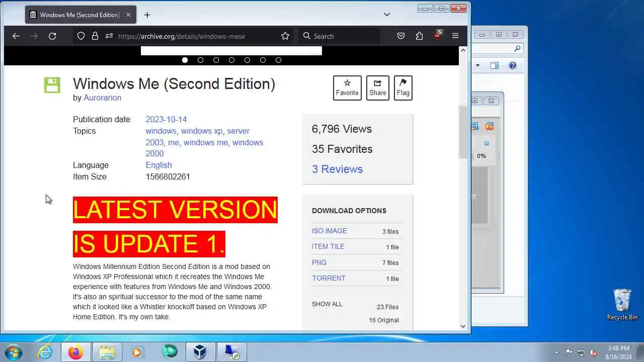Reload the archive.org page
Viewport: 644px width, 362px height.
[x=52, y=36]
